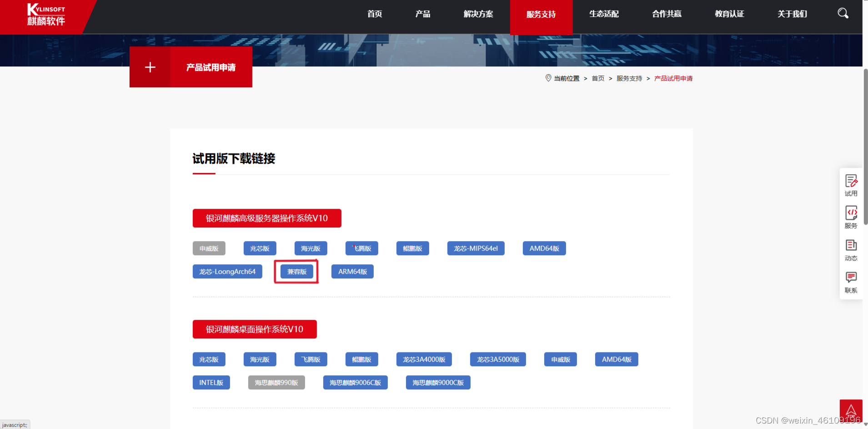Select 龙芯3A5000版 button
The width and height of the screenshot is (868, 429).
click(x=498, y=359)
